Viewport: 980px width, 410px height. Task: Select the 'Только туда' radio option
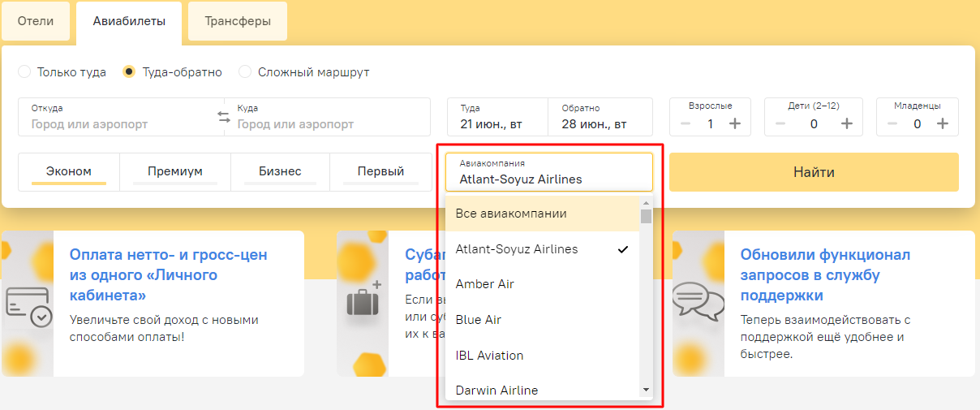24,72
